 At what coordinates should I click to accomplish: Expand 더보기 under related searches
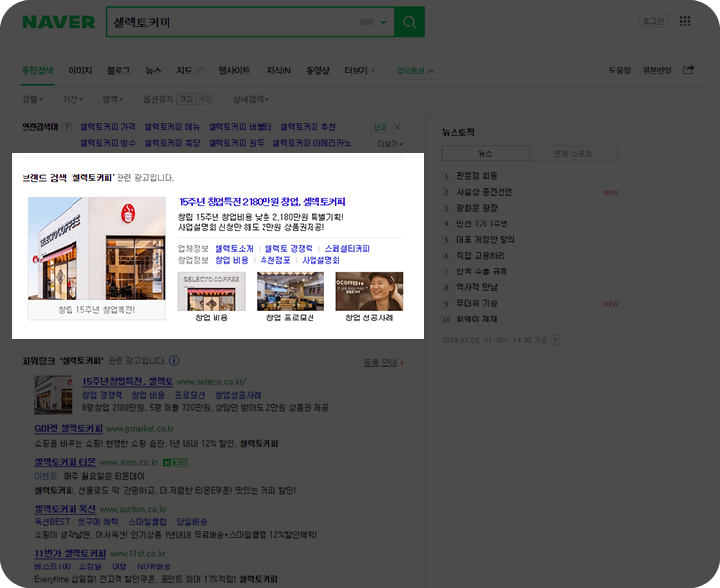click(x=390, y=144)
